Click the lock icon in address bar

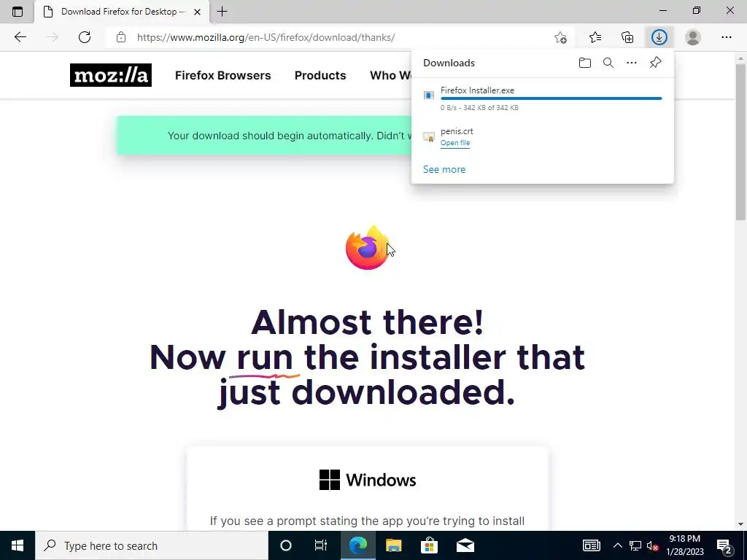[x=121, y=37]
